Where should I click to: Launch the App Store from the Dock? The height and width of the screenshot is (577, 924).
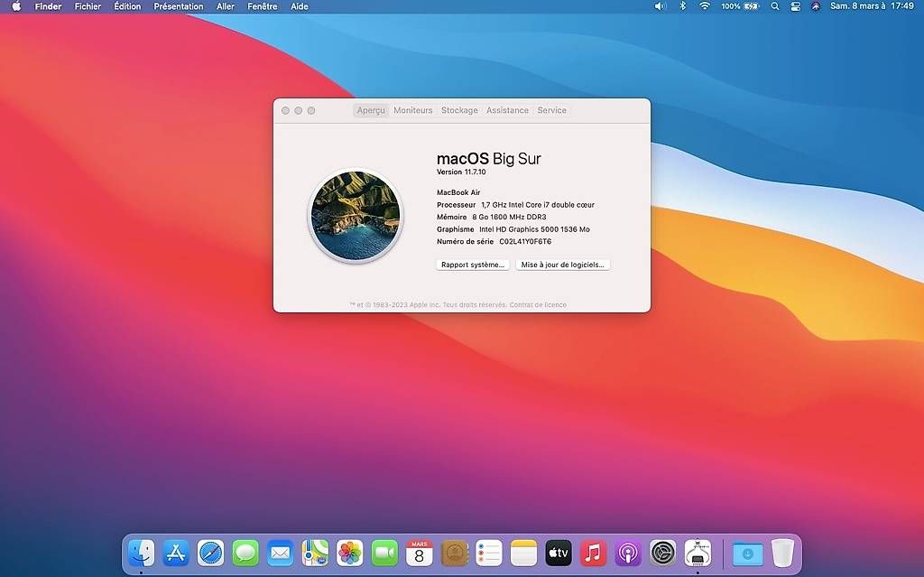pos(176,554)
